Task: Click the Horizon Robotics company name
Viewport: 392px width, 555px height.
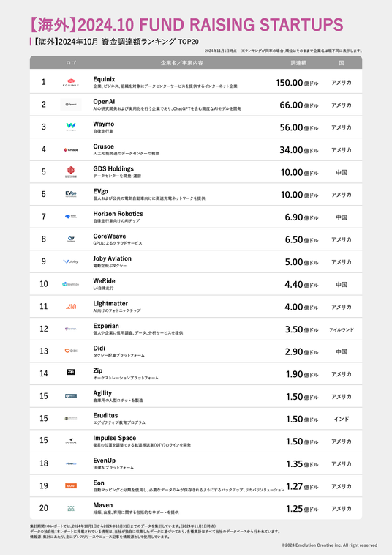Action: click(118, 214)
